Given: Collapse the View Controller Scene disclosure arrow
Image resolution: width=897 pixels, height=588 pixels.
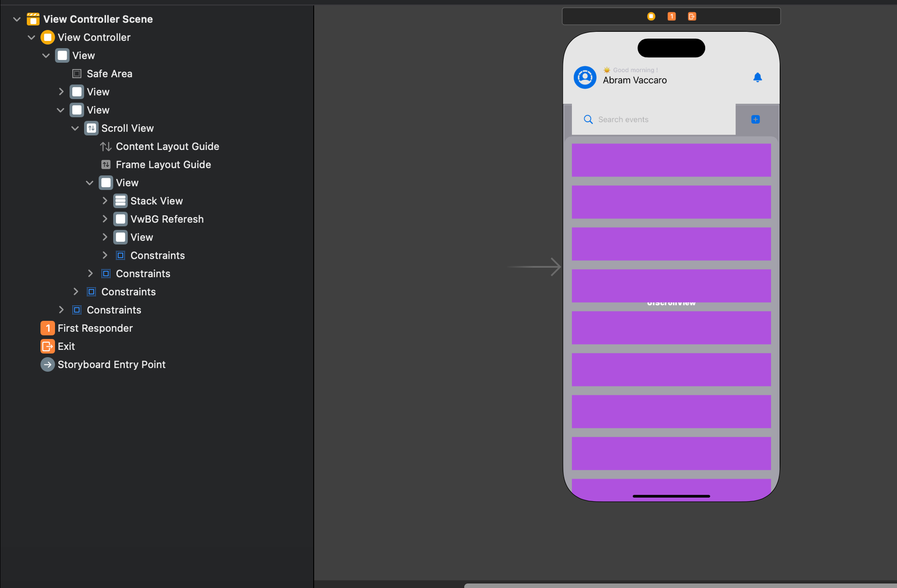Looking at the screenshot, I should tap(17, 19).
